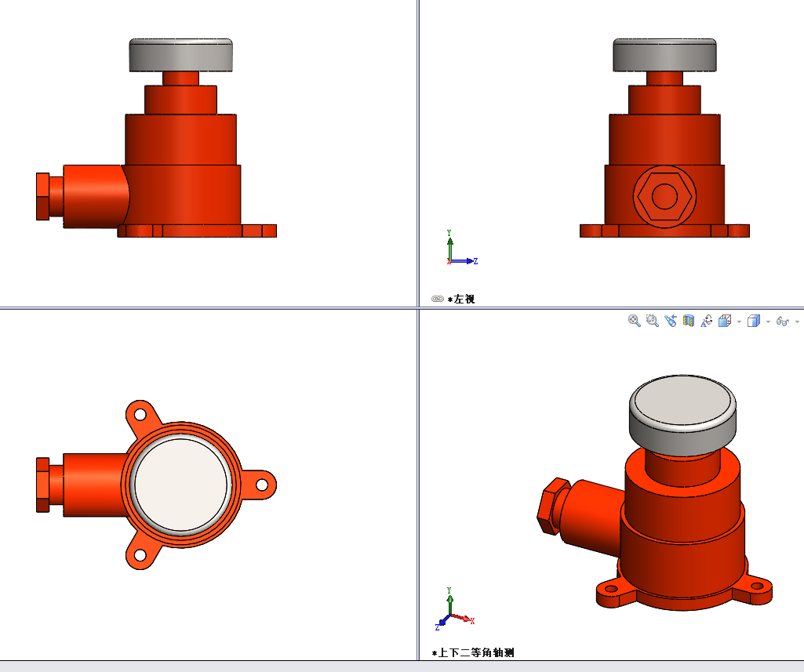Select the hexagonal nut in the left view

point(664,197)
